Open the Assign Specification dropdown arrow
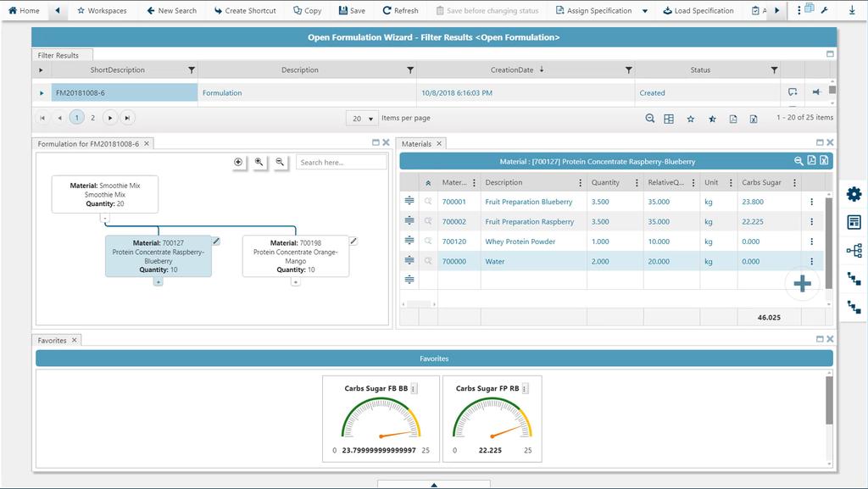868x489 pixels. [645, 11]
